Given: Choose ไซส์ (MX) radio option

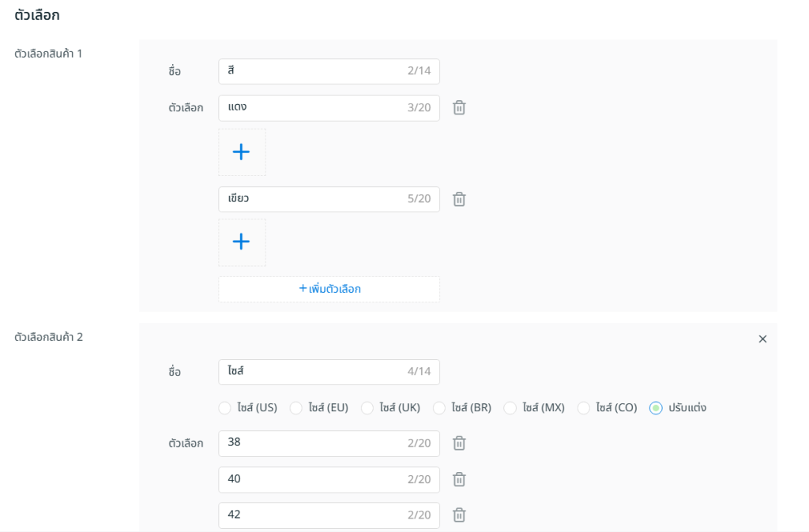Looking at the screenshot, I should [x=510, y=408].
